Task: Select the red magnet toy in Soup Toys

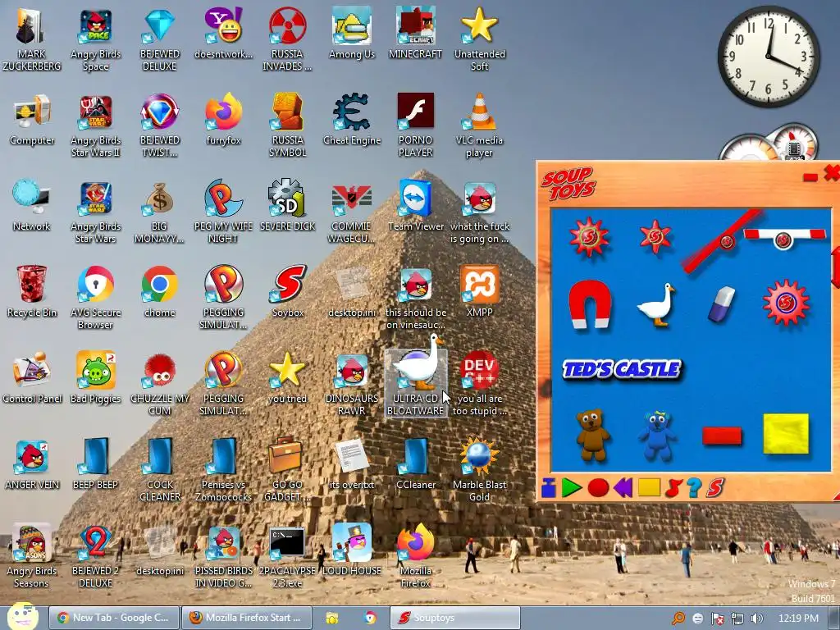Action: click(590, 304)
